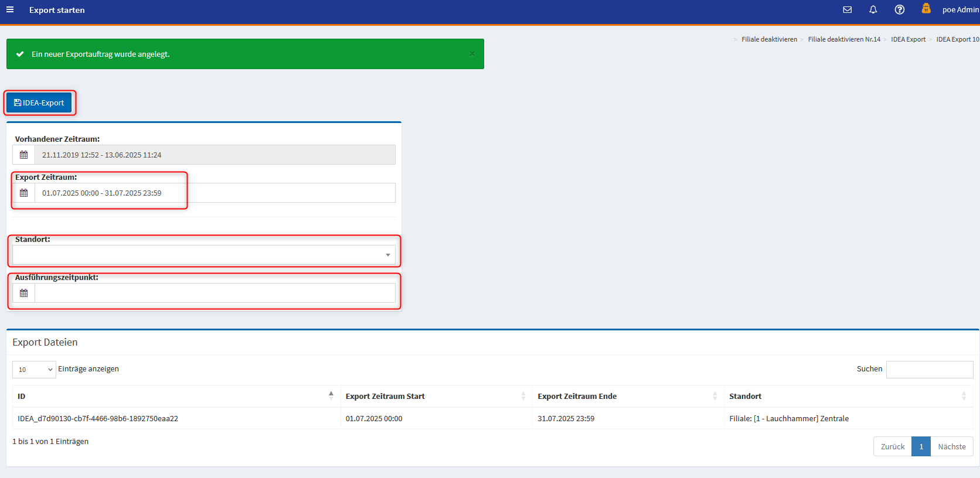The width and height of the screenshot is (980, 478).
Task: Go to IDEA Export breadcrumb
Action: tap(908, 40)
